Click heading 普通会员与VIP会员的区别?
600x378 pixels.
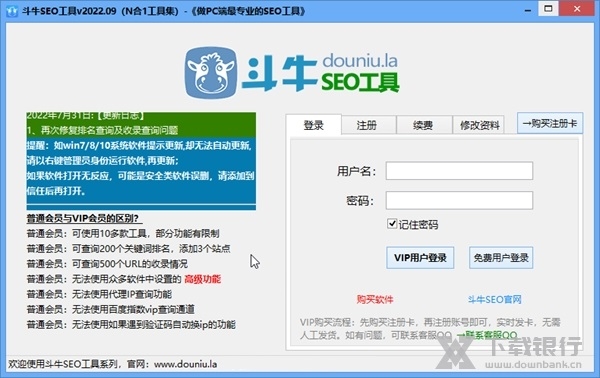[x=83, y=218]
